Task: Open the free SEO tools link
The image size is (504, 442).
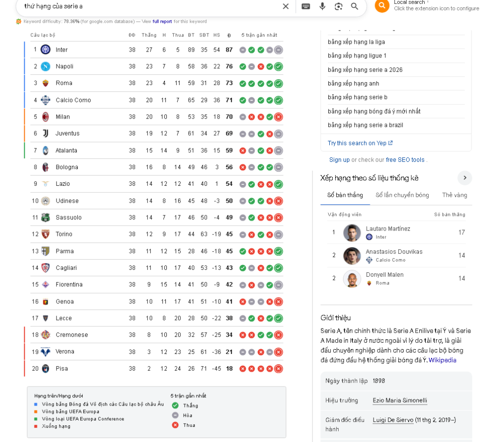Action: (x=405, y=160)
